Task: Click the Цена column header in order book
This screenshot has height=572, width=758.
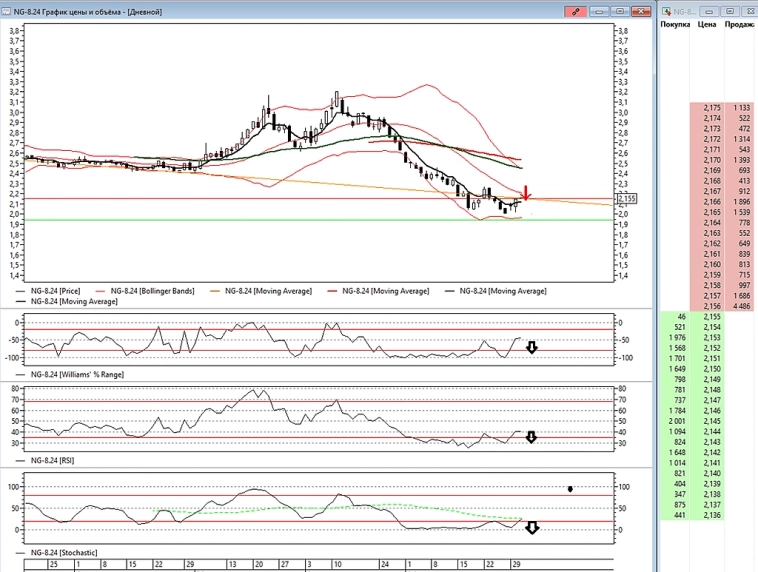Action: pyautogui.click(x=707, y=23)
